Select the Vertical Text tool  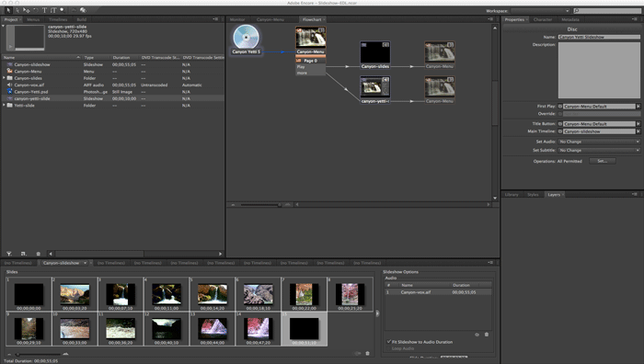click(53, 10)
